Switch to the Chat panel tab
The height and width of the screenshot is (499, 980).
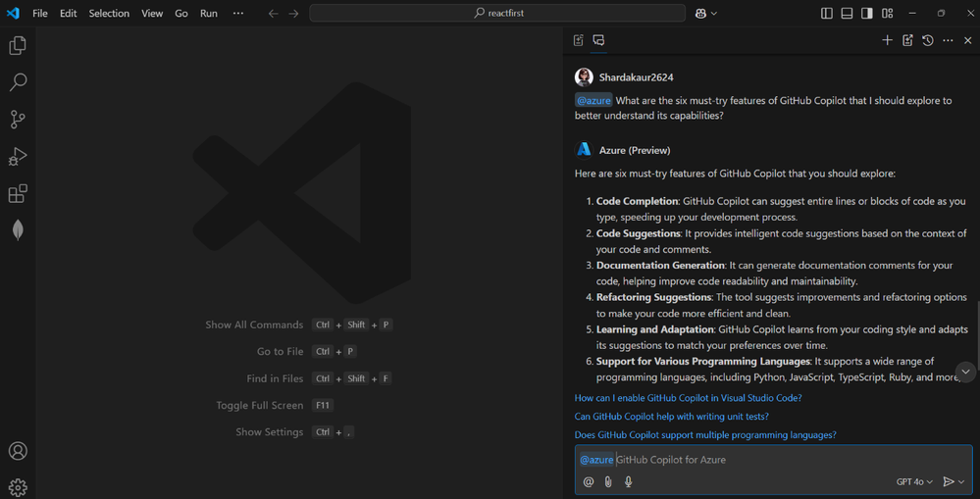[598, 40]
